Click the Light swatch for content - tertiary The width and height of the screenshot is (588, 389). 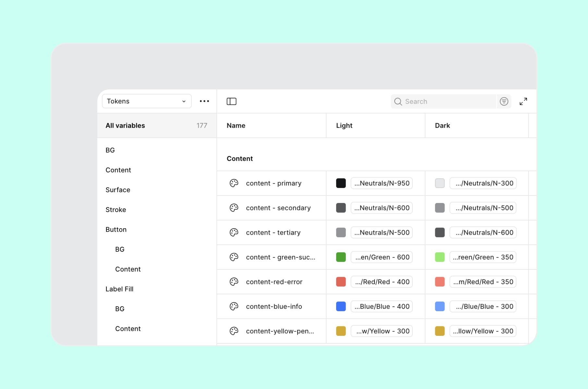[x=341, y=232]
